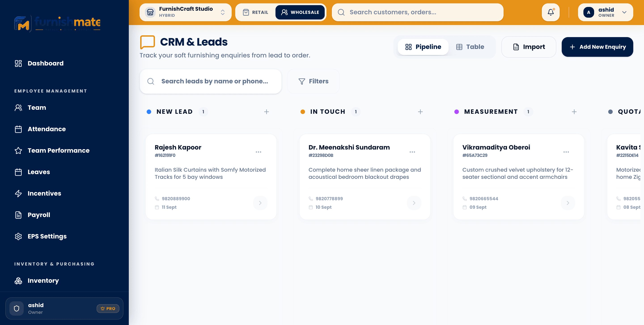Click phone number 9820889900

point(176,198)
